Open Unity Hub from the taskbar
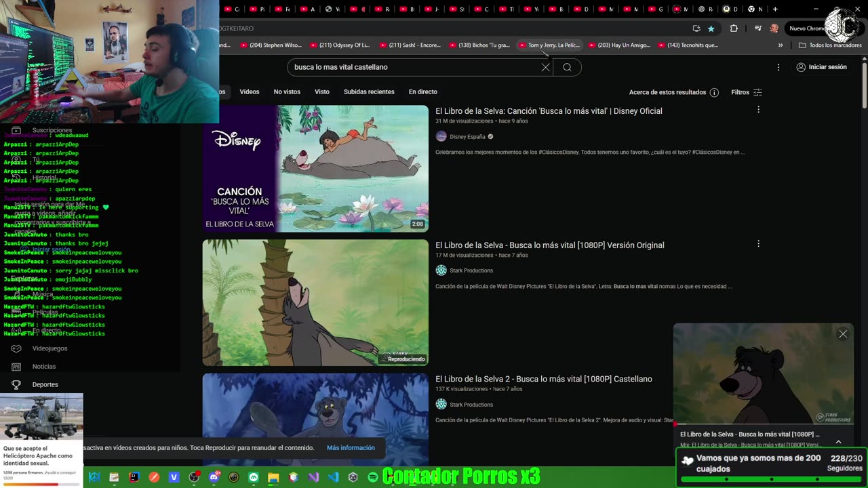Image resolution: width=868 pixels, height=488 pixels. (x=353, y=477)
